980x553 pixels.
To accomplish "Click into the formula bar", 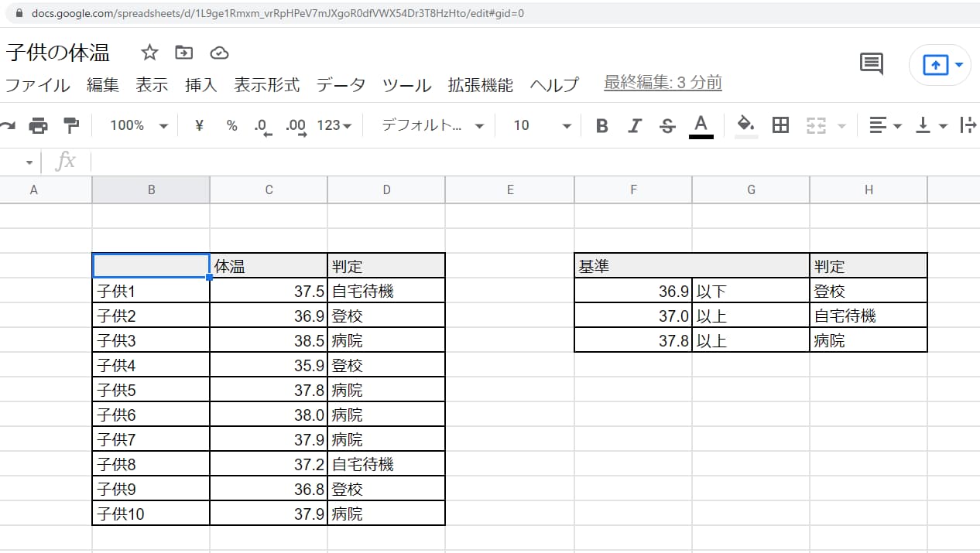I will (x=534, y=162).
